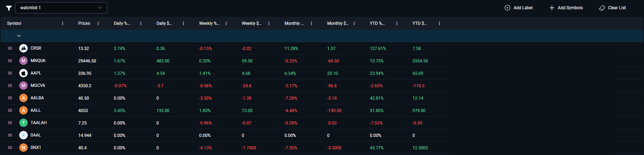This screenshot has height=155, width=644.
Task: Open the Prices column options menu
Action: click(98, 23)
